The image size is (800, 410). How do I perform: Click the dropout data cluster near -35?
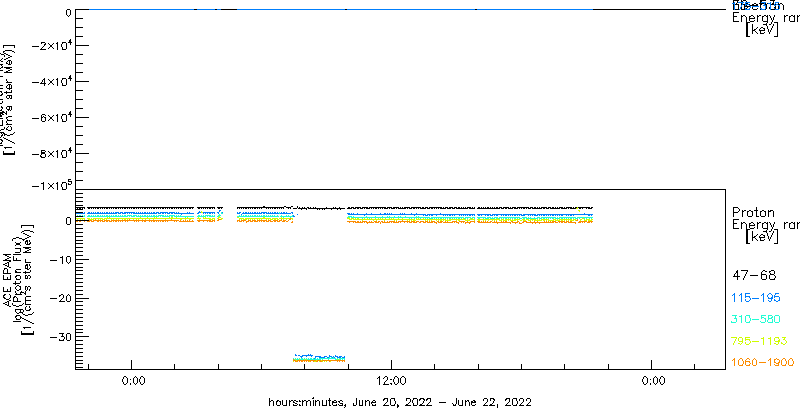tap(319, 358)
